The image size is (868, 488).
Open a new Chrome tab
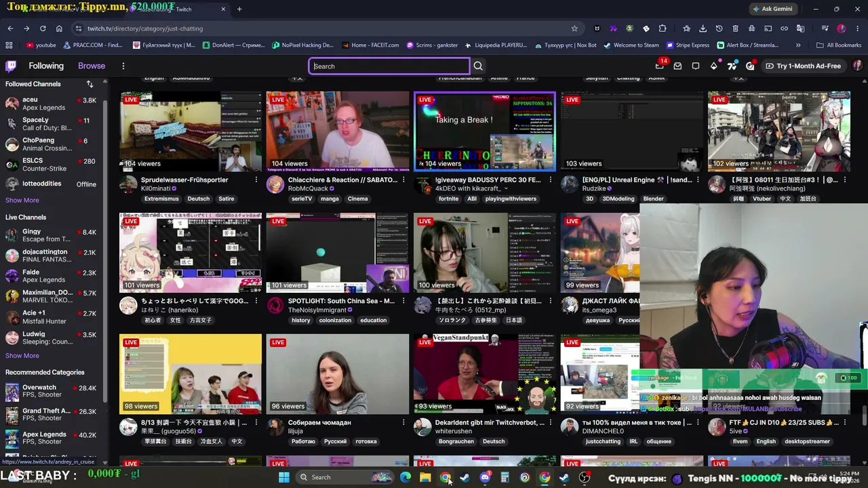(x=239, y=9)
